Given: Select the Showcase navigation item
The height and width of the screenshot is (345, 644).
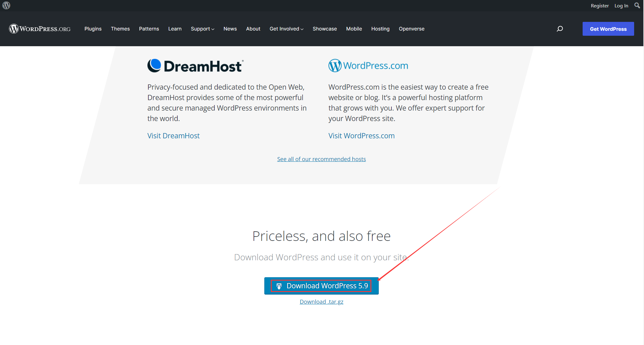Looking at the screenshot, I should pos(324,29).
